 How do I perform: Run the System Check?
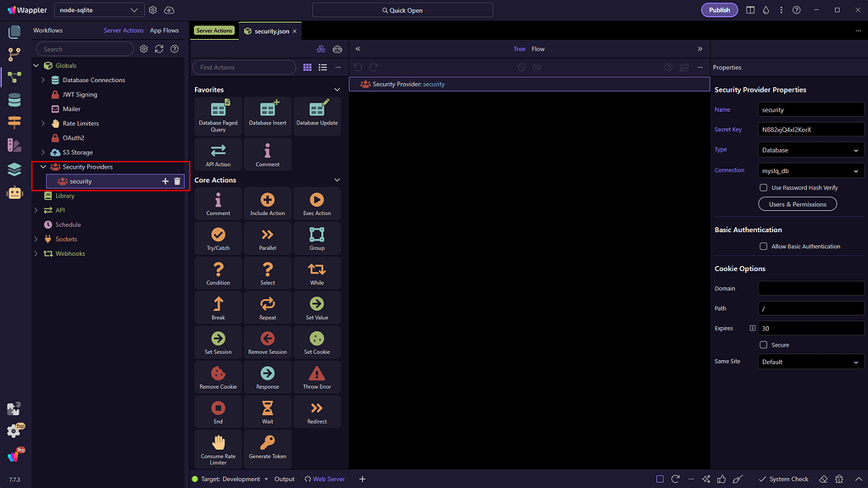(x=783, y=480)
